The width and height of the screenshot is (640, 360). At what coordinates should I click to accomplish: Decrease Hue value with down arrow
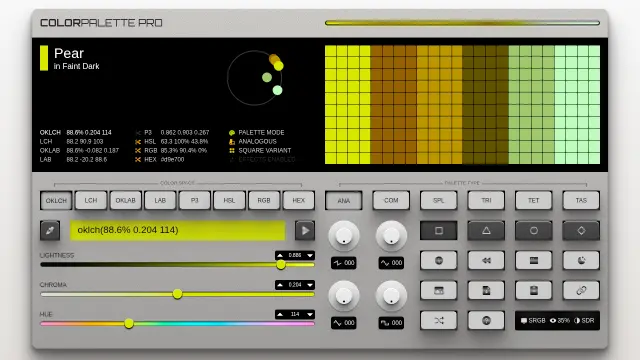310,314
